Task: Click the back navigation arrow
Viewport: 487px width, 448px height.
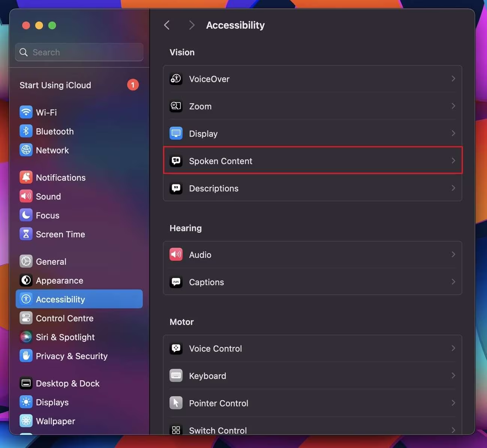Action: coord(167,25)
